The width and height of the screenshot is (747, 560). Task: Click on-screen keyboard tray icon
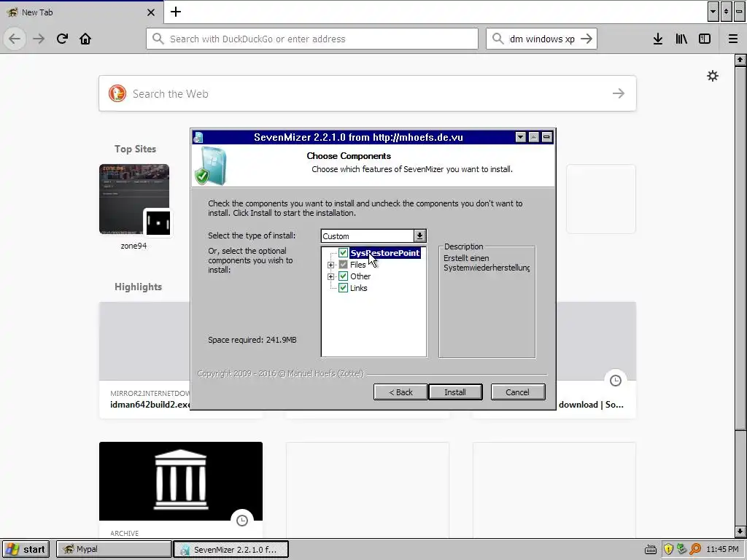(x=650, y=550)
